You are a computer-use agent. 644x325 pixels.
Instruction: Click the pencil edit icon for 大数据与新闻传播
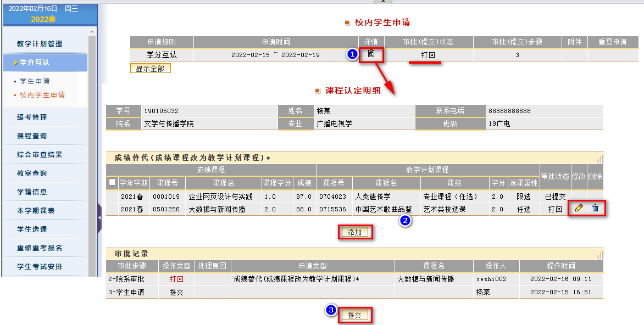pyautogui.click(x=579, y=208)
